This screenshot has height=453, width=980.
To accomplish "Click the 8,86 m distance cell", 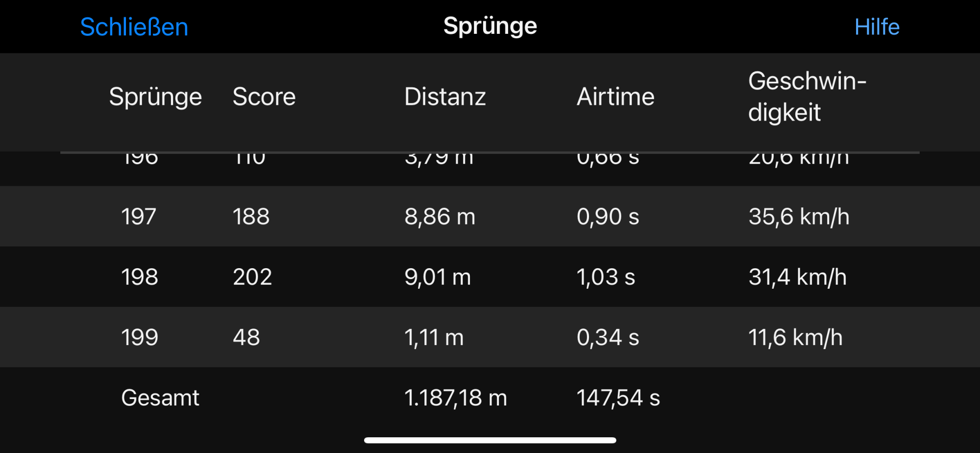I will (440, 216).
